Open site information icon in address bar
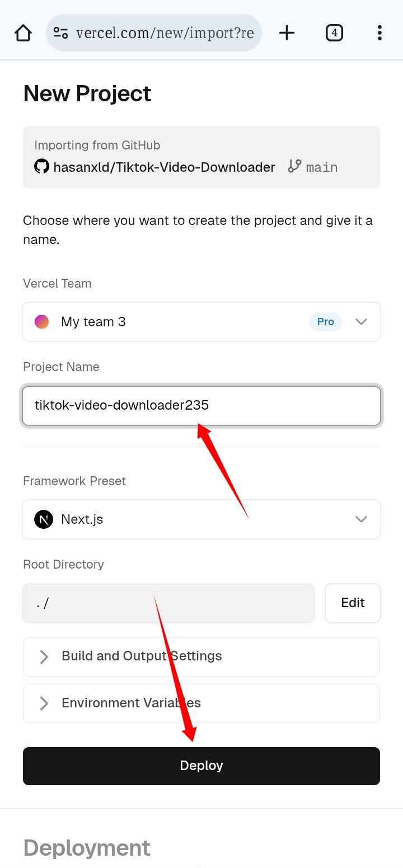Screen dimensions: 403x868 [x=60, y=33]
